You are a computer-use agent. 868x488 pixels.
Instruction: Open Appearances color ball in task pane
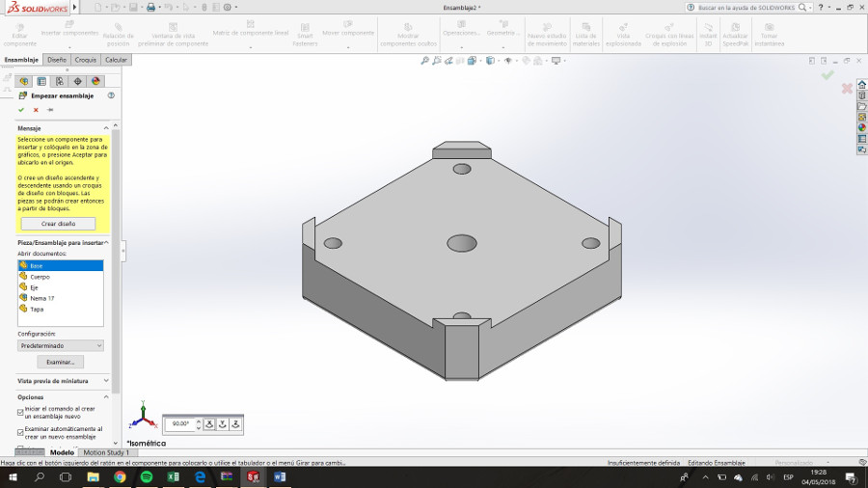(x=862, y=128)
